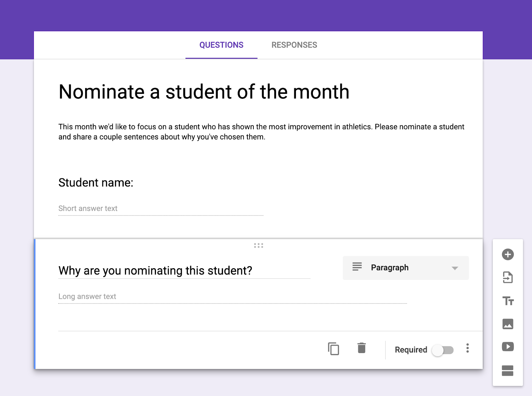Switch to the Responses tab
Image resolution: width=532 pixels, height=396 pixels.
coord(294,45)
